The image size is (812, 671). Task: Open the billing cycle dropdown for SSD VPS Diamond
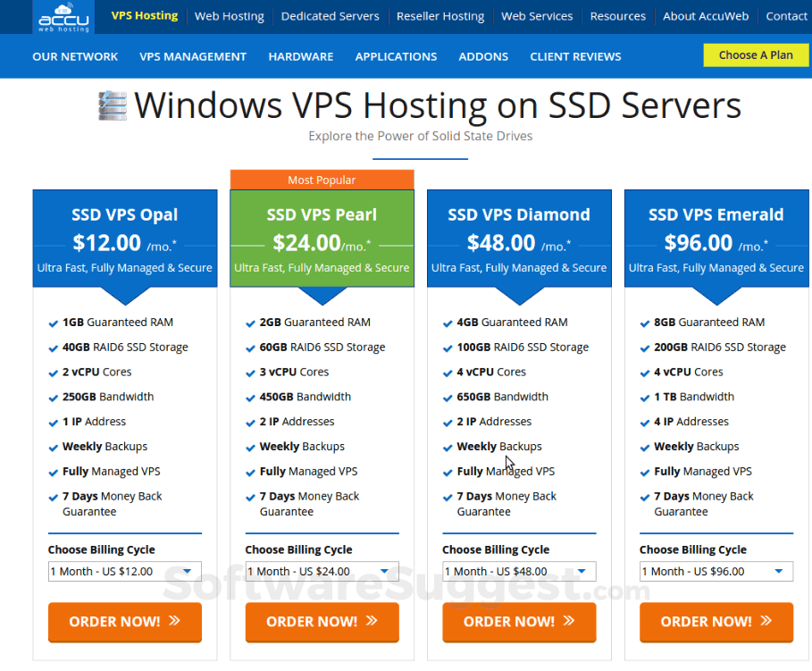519,571
